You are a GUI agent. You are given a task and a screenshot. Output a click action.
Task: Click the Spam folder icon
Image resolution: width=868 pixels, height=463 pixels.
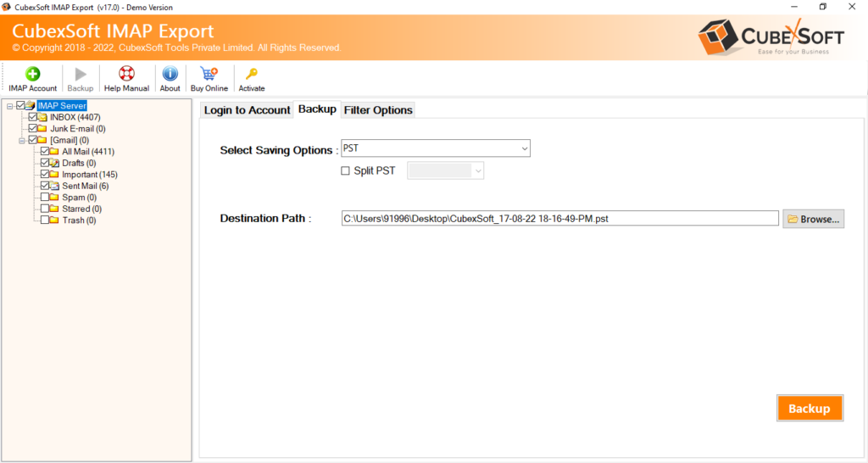pos(54,198)
